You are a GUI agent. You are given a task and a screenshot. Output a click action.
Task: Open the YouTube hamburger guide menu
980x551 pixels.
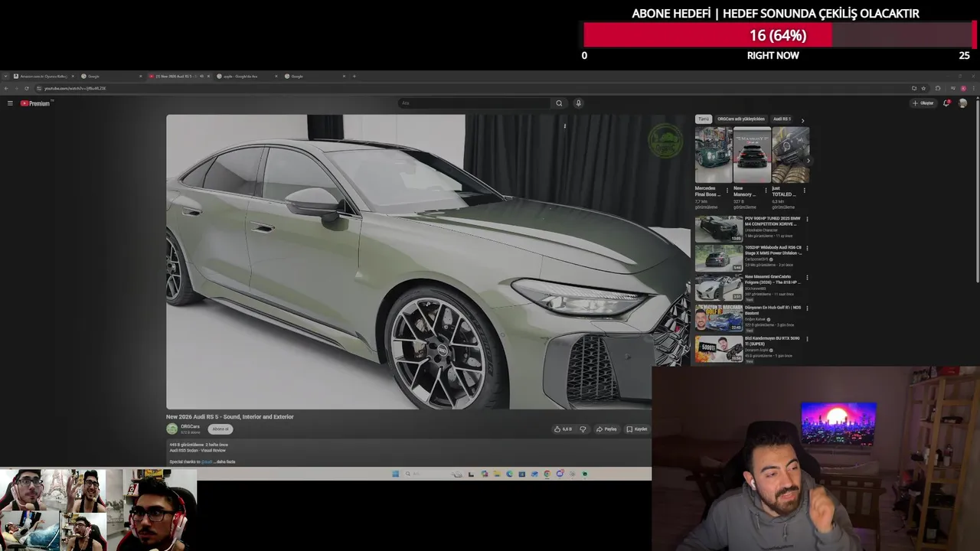pos(10,103)
